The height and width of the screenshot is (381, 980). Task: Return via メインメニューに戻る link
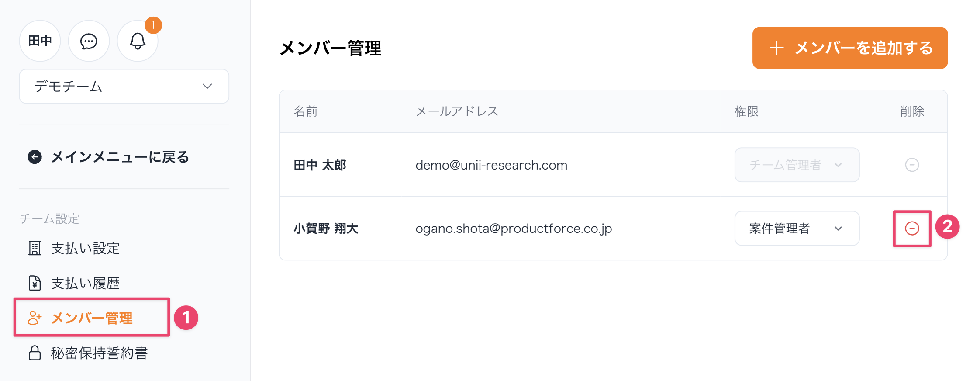120,157
